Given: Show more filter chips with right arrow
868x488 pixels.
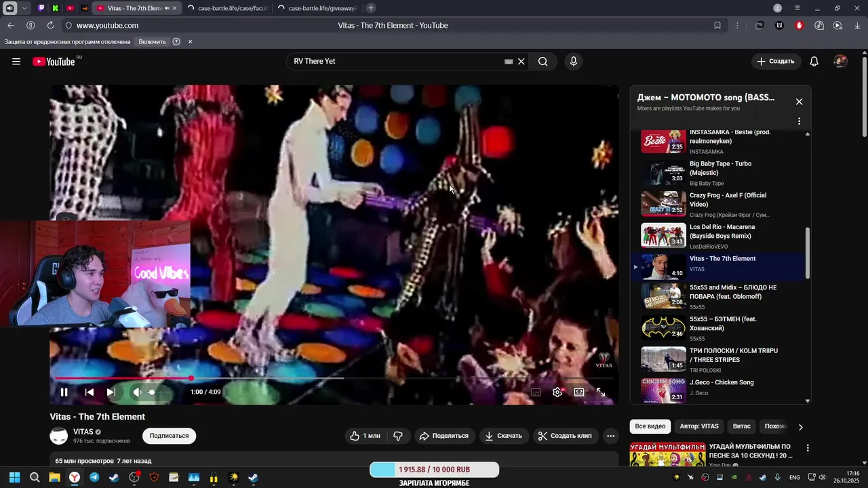Looking at the screenshot, I should coord(800,427).
